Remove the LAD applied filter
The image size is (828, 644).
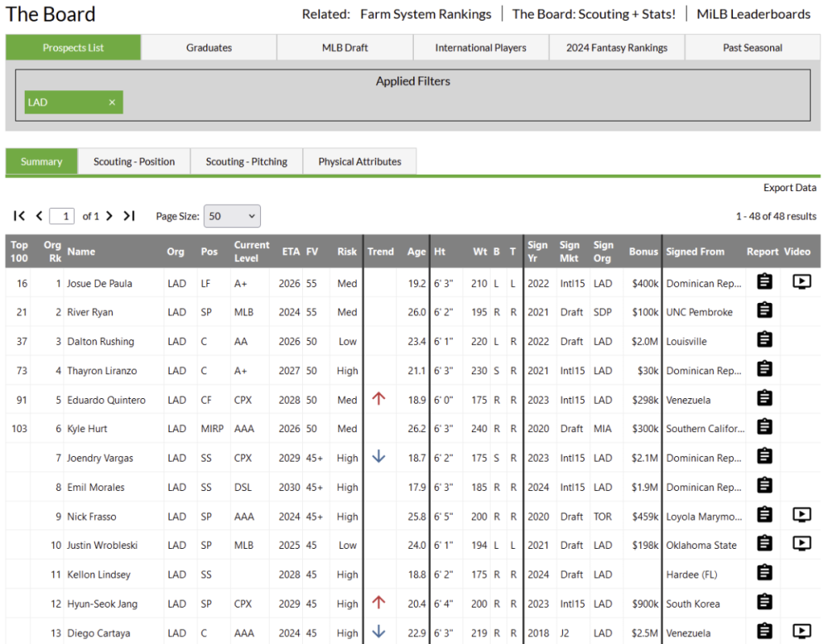[112, 103]
